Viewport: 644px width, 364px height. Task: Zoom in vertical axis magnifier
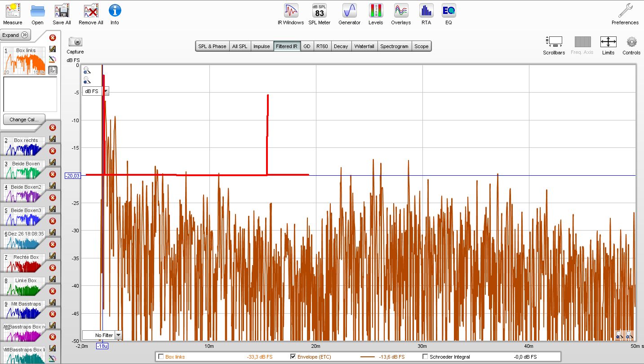[87, 70]
